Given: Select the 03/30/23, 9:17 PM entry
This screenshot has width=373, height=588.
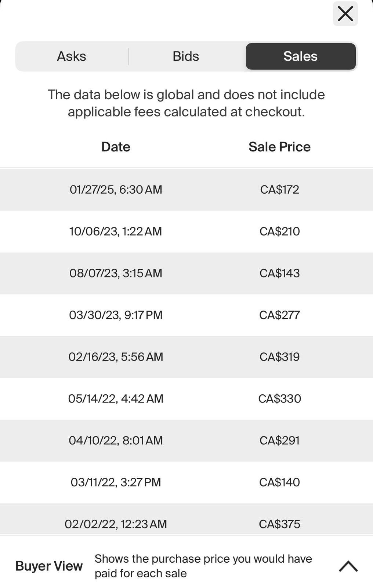Looking at the screenshot, I should coord(116,315).
